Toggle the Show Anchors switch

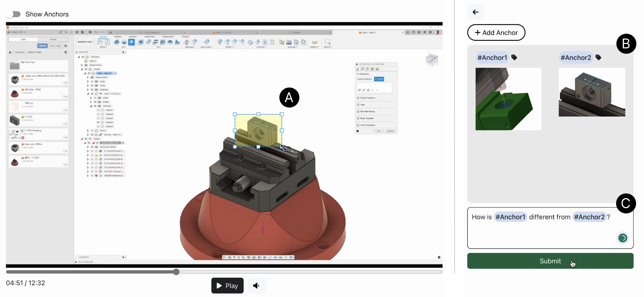click(x=13, y=14)
